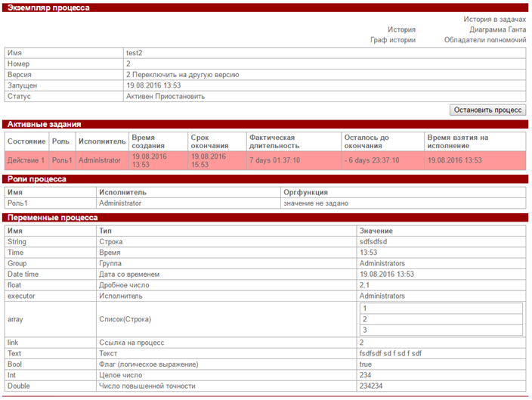Click the Роли процесса section header

[265, 179]
